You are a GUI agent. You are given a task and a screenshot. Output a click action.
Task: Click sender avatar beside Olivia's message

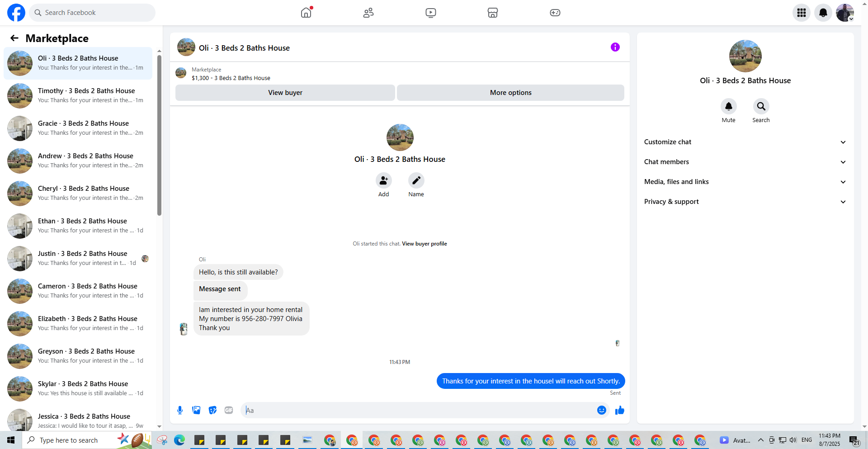tap(184, 329)
